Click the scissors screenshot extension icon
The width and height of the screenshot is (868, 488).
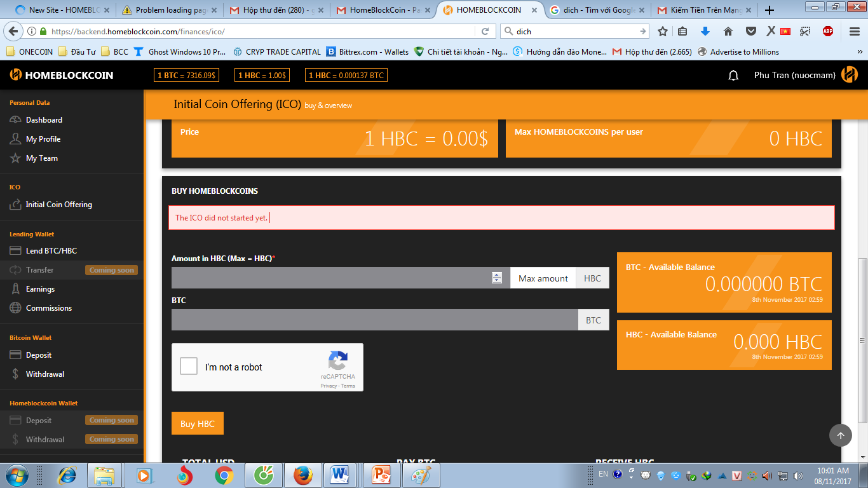(x=805, y=31)
